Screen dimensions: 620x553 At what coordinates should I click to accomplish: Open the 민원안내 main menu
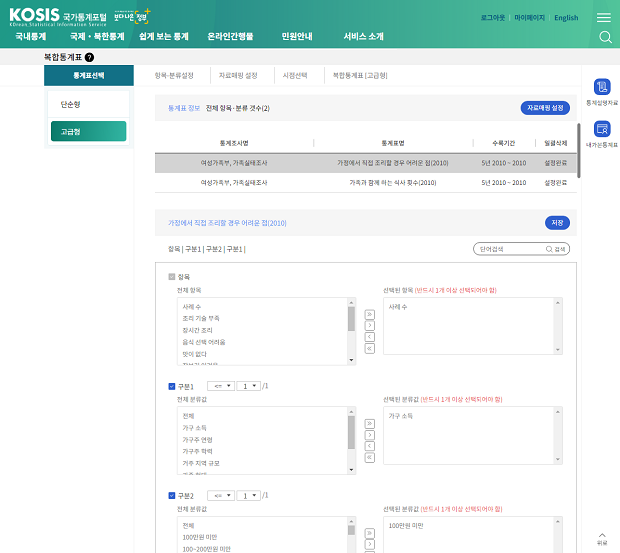tap(297, 37)
